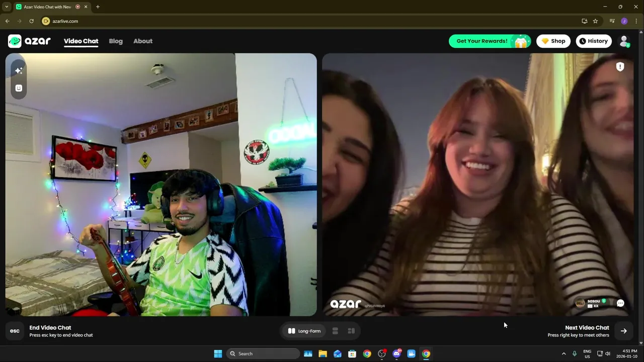The width and height of the screenshot is (644, 362).
Task: Click End Video Chat text
Action: click(x=50, y=328)
